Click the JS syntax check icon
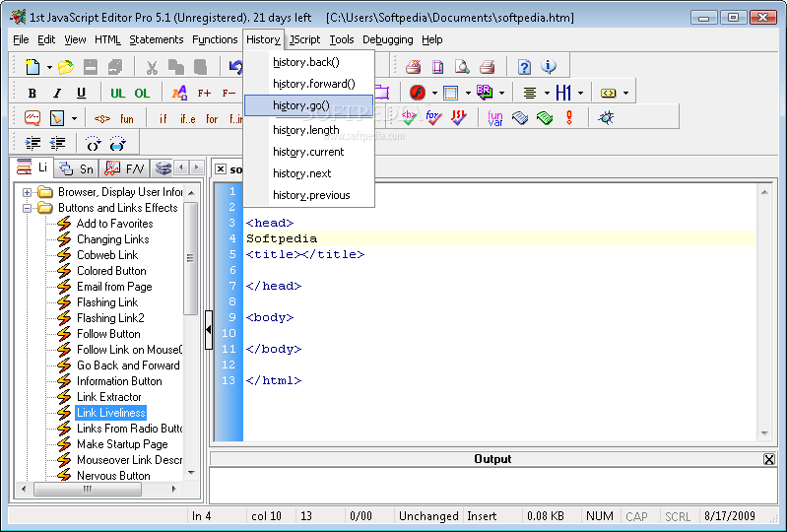 pyautogui.click(x=458, y=117)
